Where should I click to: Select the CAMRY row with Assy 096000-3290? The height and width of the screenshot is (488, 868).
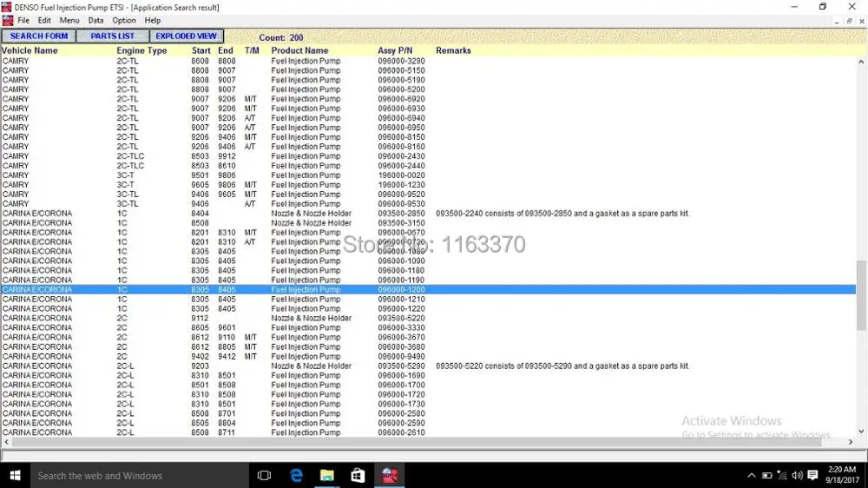point(428,61)
